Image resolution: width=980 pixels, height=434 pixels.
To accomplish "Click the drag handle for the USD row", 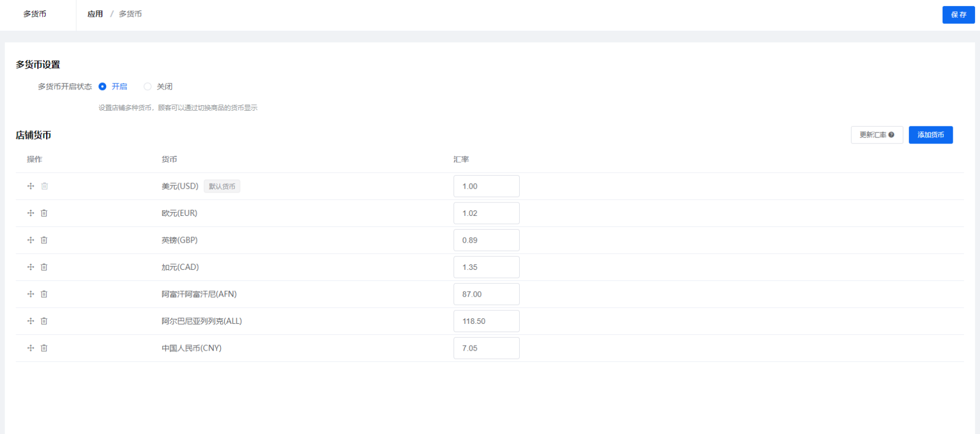I will click(31, 186).
